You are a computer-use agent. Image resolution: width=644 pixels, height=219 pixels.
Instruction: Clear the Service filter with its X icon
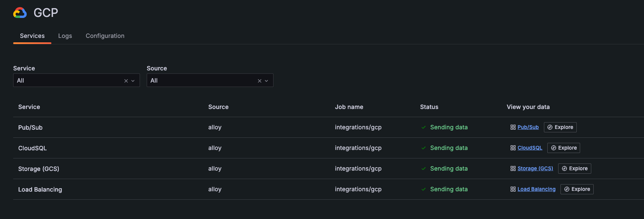tap(126, 81)
